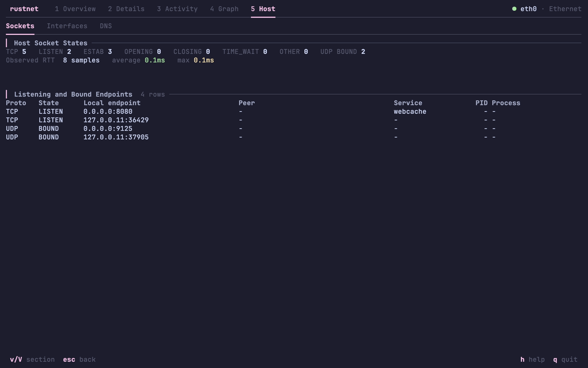
Task: Click the 4 rows count label
Action: tap(153, 95)
